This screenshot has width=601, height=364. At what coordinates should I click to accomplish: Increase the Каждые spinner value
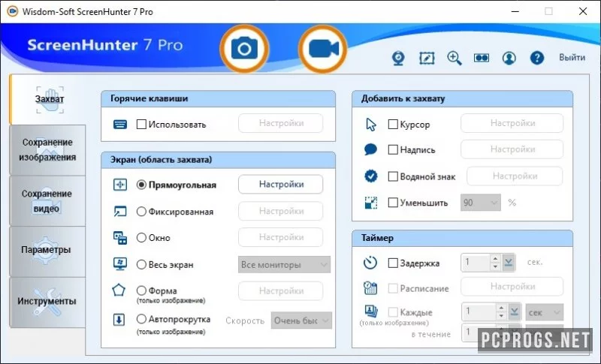(501, 308)
